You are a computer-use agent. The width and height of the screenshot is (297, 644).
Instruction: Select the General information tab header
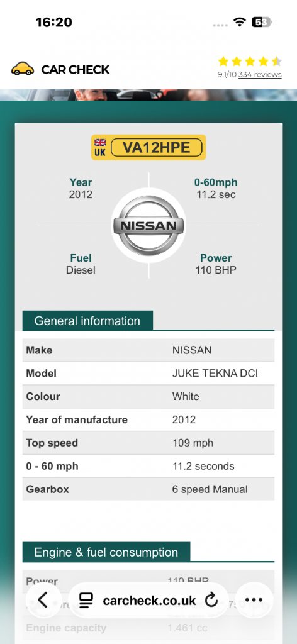coord(87,321)
